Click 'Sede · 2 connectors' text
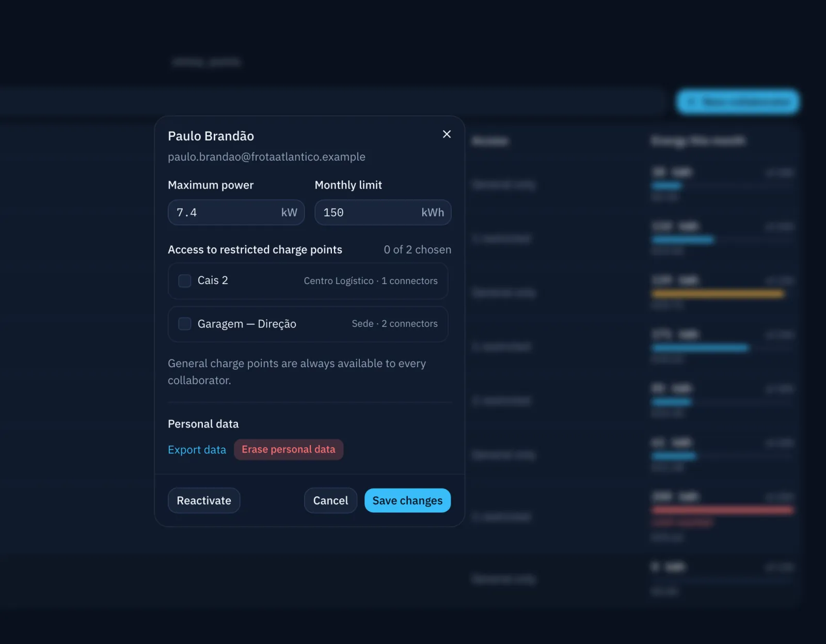 395,324
